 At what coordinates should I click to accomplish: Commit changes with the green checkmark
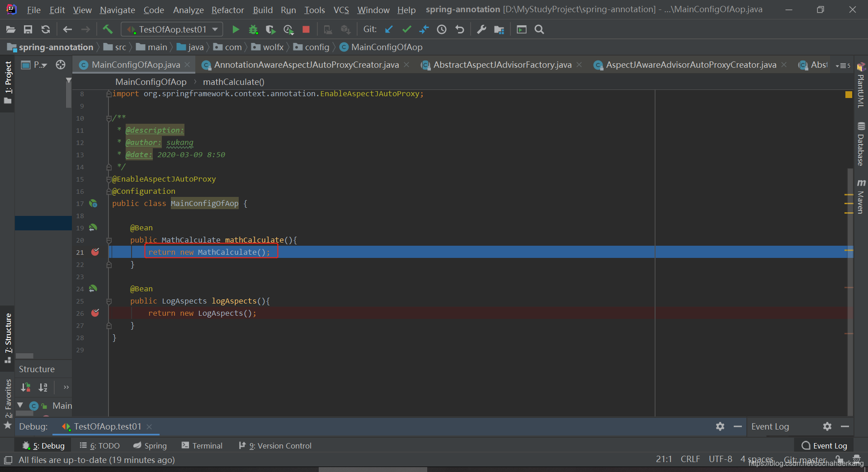coord(406,30)
